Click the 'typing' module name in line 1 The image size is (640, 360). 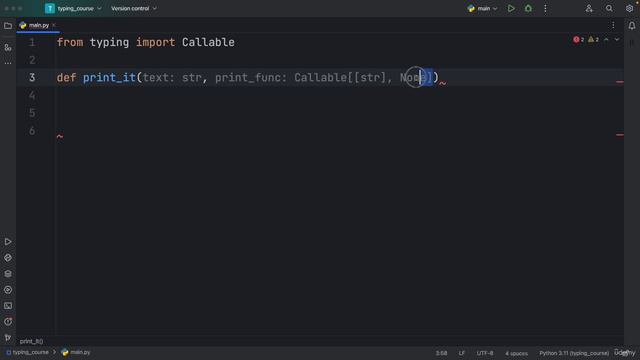[109, 42]
